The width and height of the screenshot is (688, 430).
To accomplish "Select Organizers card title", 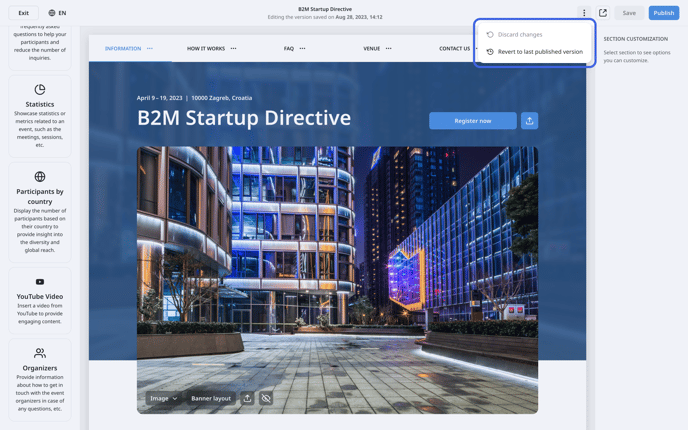I will tap(40, 368).
